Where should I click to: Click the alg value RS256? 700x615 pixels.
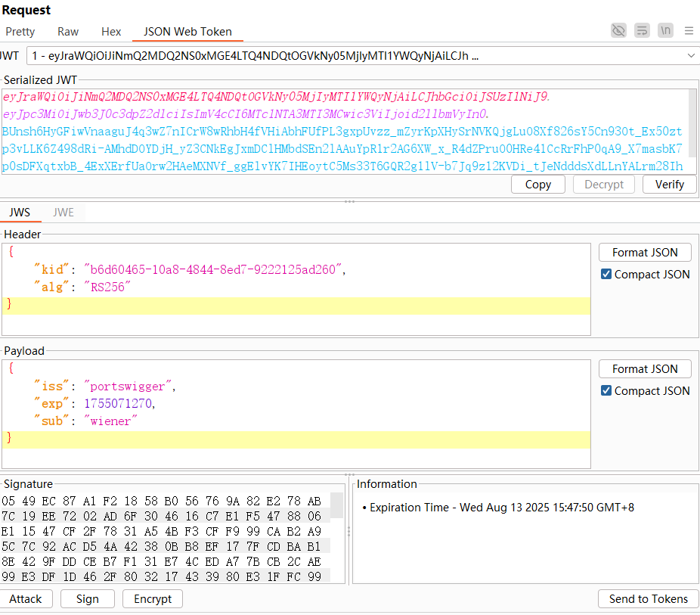107,287
